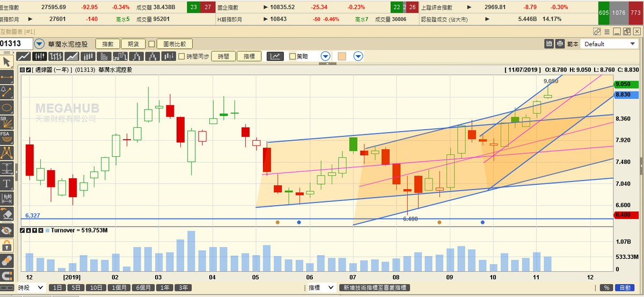Viewport: 644px width, 297px height.
Task: Open the stock code dropdown arrow
Action: pos(40,44)
